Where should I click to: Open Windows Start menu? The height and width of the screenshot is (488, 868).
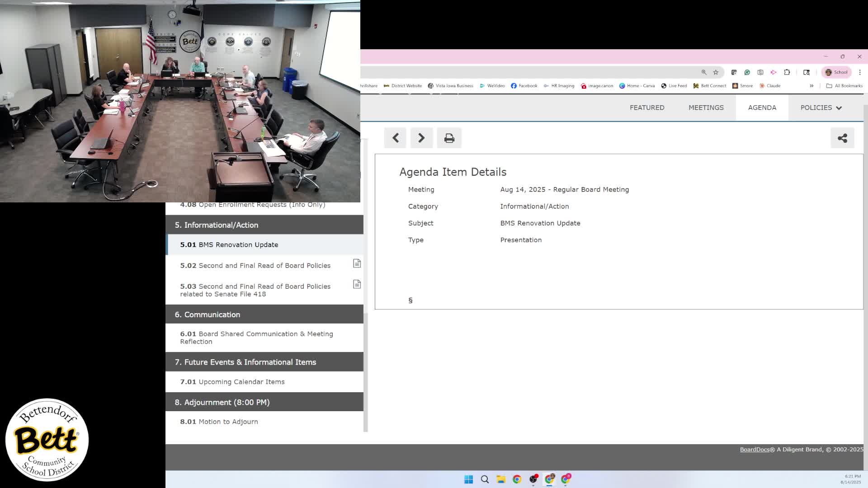coord(468,479)
